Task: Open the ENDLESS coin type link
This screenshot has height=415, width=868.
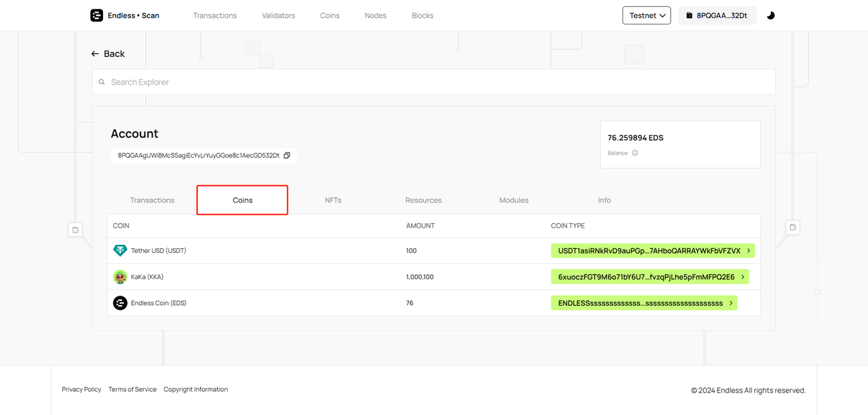Action: 644,303
